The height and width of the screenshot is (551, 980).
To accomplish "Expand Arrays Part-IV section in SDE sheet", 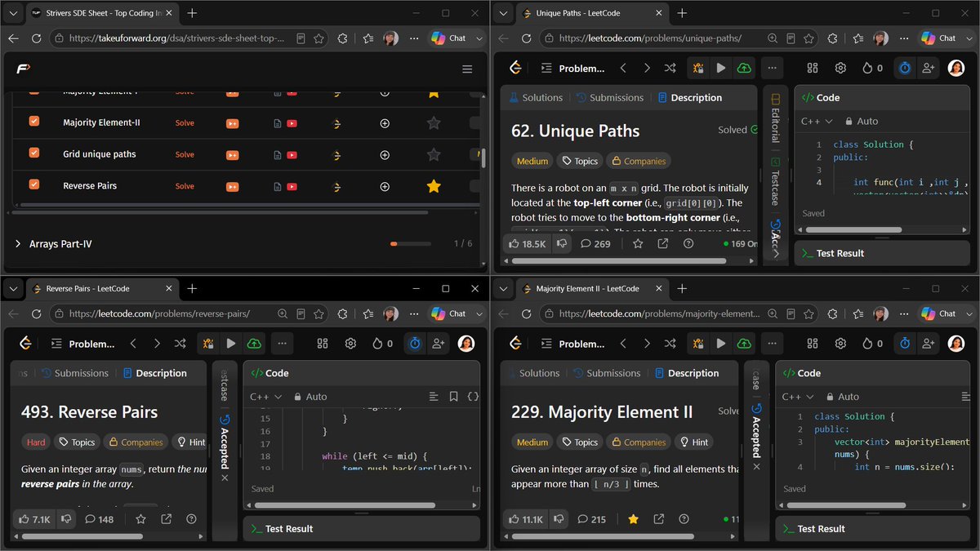I will click(19, 244).
